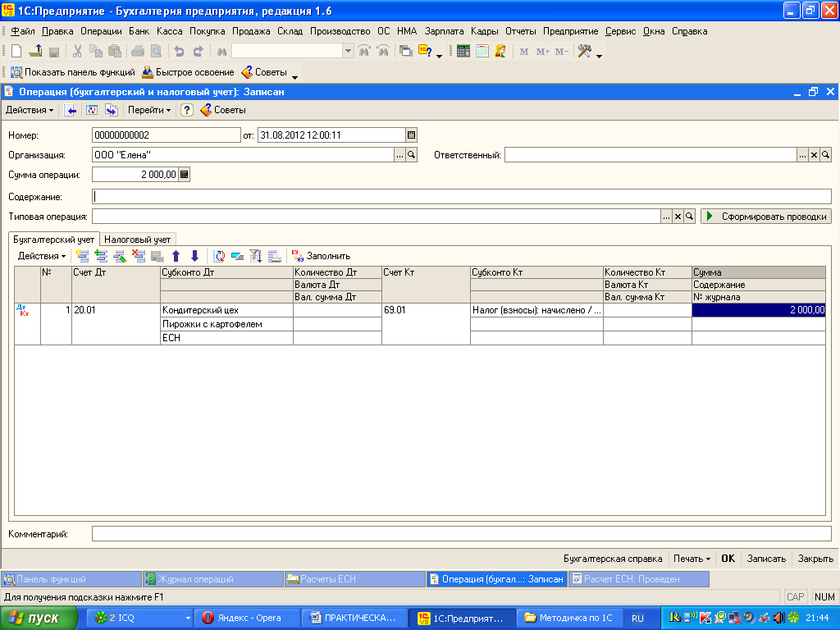The height and width of the screenshot is (630, 840).
Task: Click the filter funnel icon in table toolbar
Action: (x=256, y=256)
